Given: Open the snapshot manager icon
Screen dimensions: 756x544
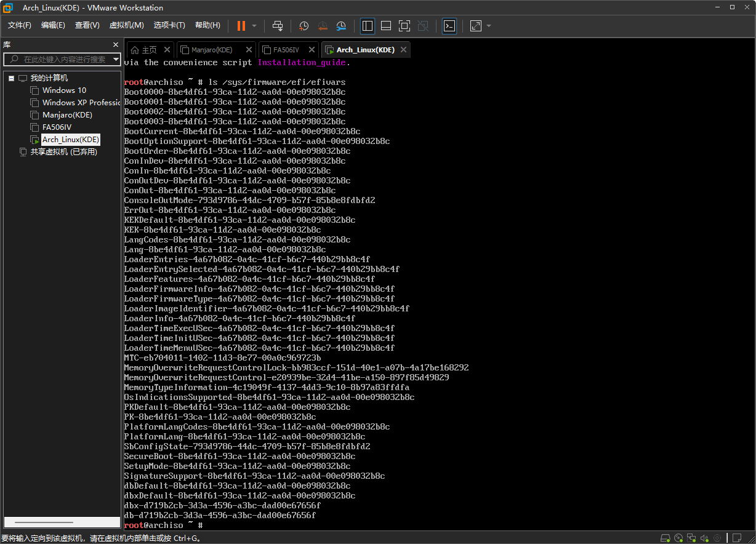Looking at the screenshot, I should [341, 26].
